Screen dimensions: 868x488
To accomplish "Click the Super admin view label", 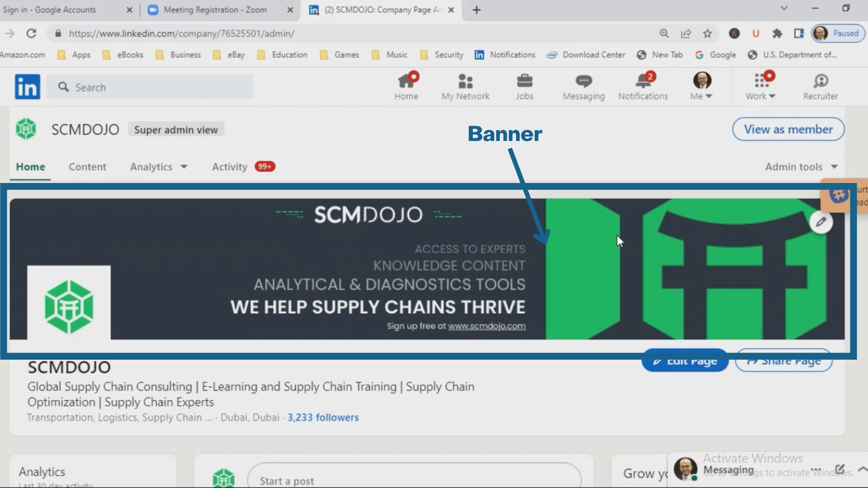I will pos(176,130).
